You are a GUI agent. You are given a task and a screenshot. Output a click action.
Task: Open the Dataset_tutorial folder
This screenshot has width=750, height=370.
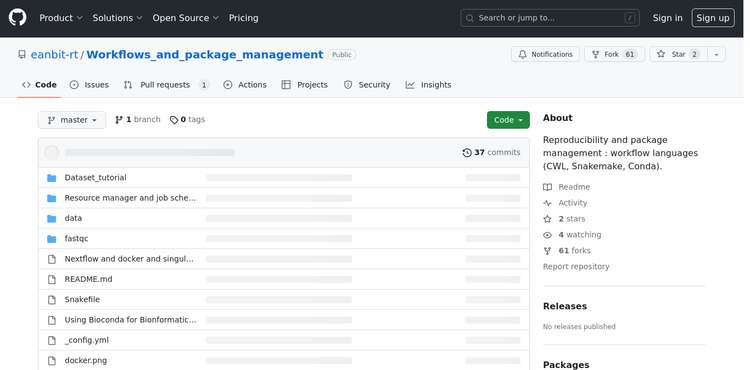[x=95, y=178]
